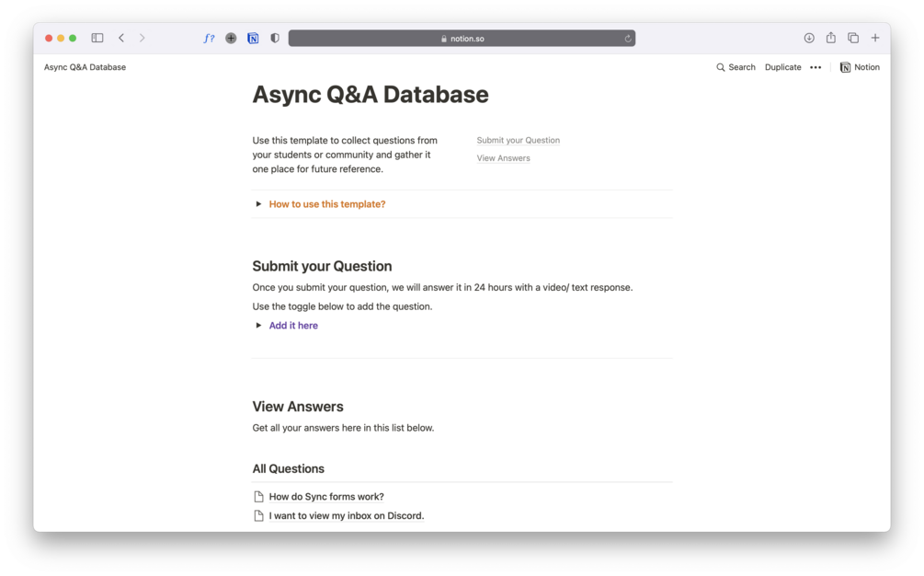Open a new tab with the plus icon

pos(874,38)
